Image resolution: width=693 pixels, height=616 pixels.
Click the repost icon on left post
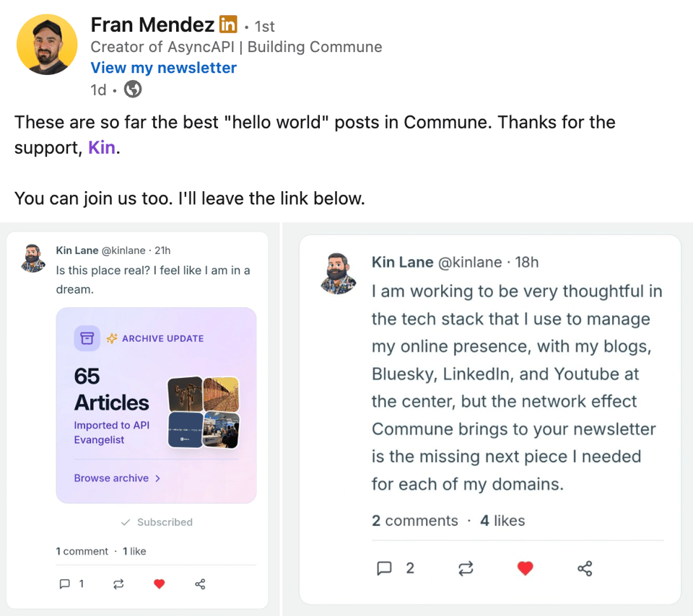click(118, 584)
